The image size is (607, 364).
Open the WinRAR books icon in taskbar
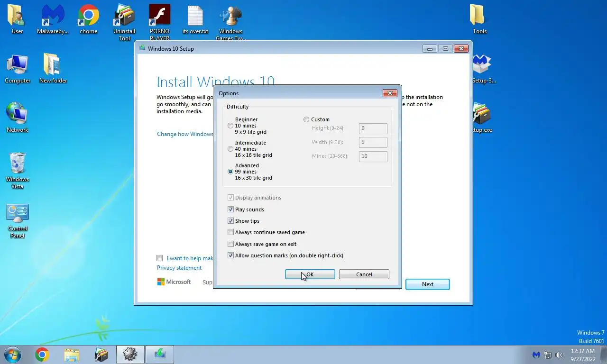click(101, 355)
